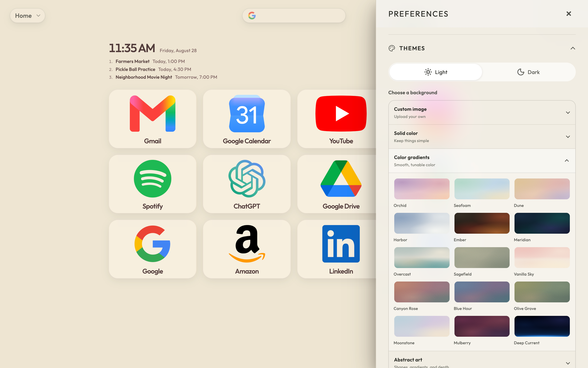Switch to Light theme mode
588x368 pixels.
point(436,72)
